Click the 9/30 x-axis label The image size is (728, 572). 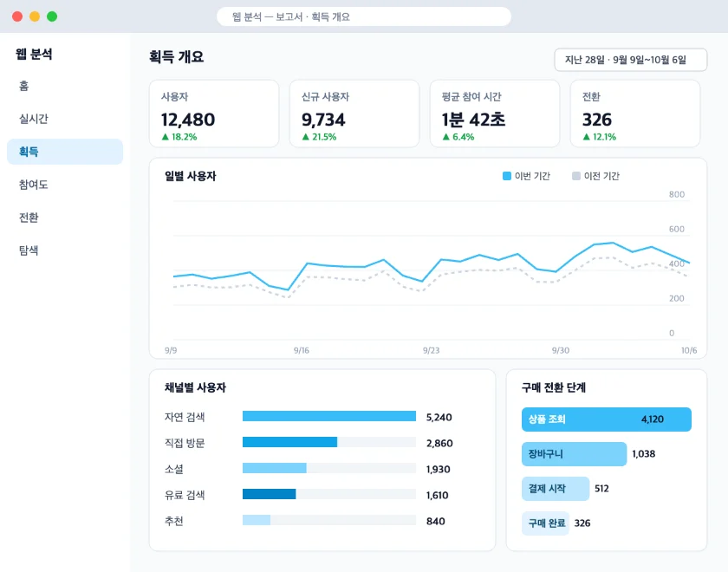tap(561, 350)
